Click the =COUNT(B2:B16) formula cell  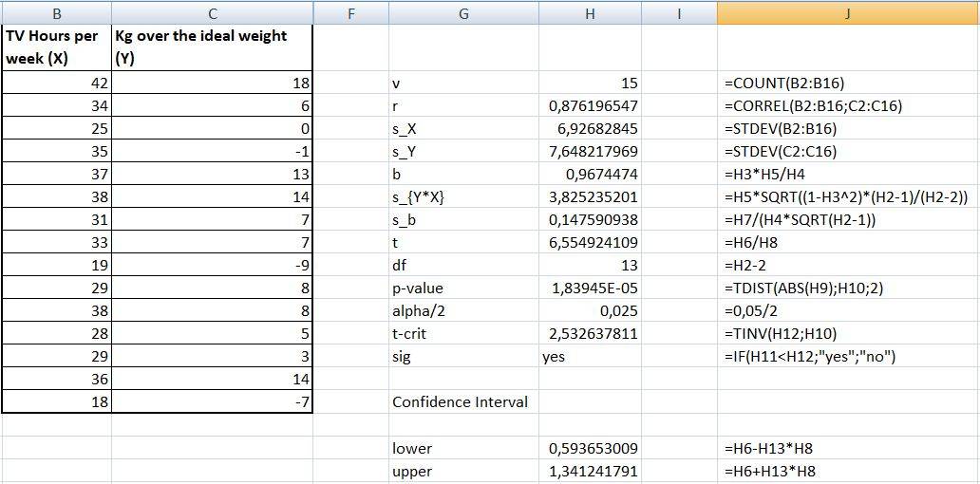[848, 84]
